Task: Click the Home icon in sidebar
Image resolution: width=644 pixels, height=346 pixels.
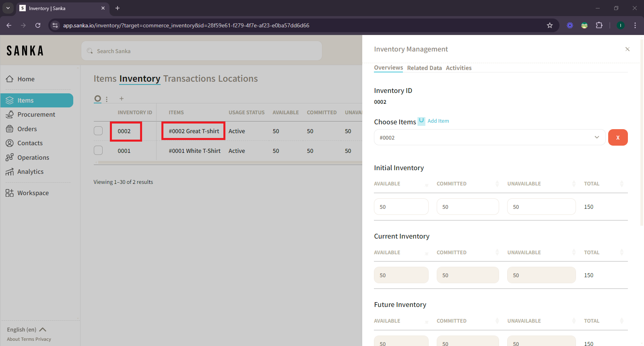Action: (10, 79)
